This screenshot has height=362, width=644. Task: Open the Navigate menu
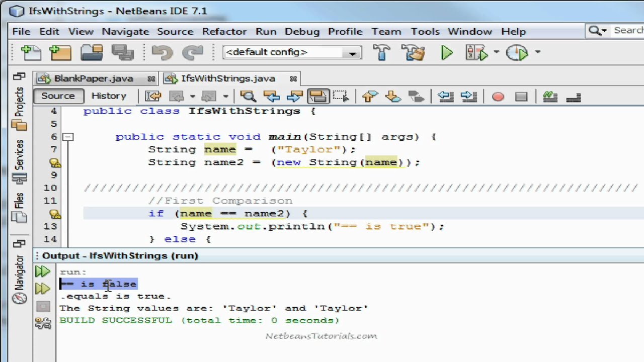tap(125, 31)
